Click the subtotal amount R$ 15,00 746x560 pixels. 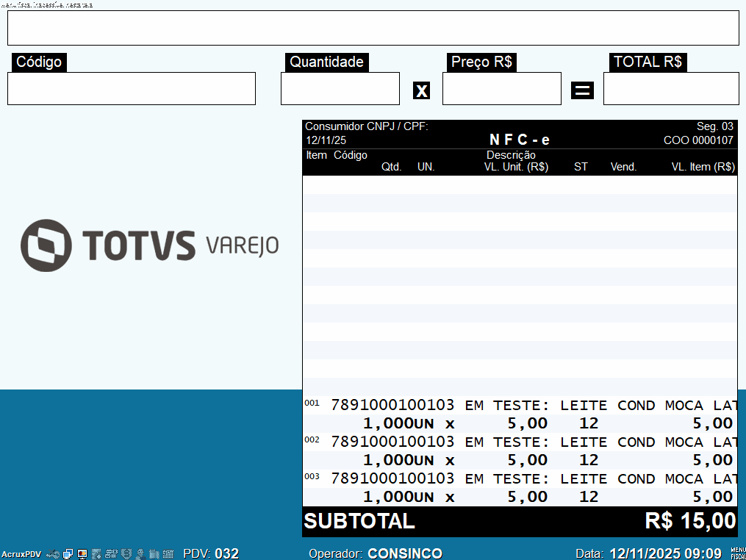tap(690, 521)
